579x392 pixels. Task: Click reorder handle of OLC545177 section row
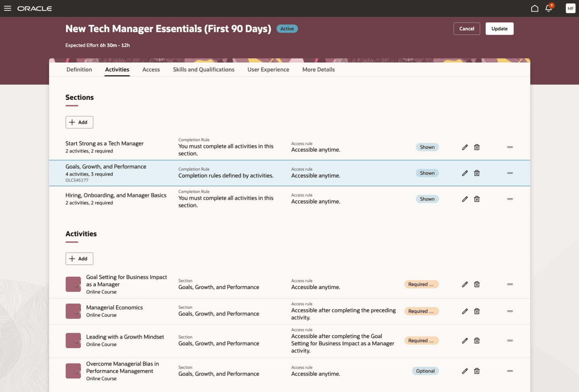point(510,173)
